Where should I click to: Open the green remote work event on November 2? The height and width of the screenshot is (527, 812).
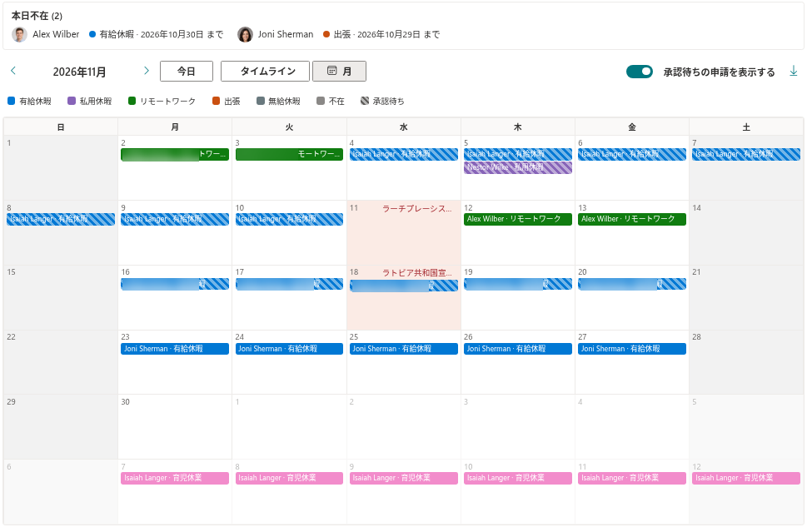coord(175,154)
